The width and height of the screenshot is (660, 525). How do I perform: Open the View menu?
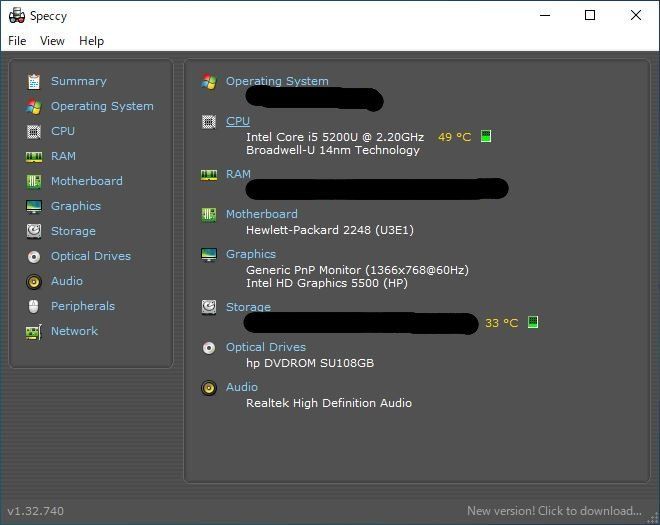point(52,41)
